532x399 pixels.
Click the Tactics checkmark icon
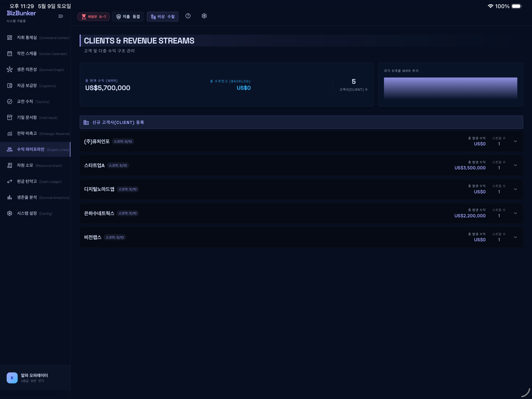pos(10,101)
